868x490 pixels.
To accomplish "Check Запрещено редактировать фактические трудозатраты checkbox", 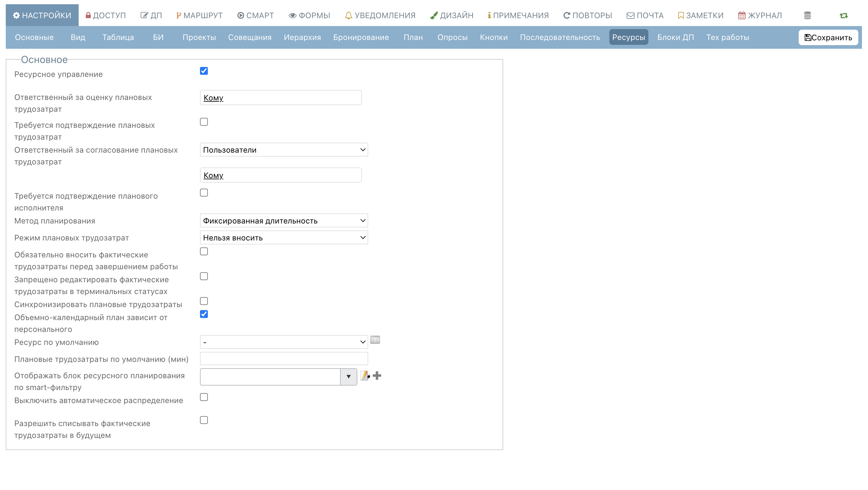I will coord(204,276).
